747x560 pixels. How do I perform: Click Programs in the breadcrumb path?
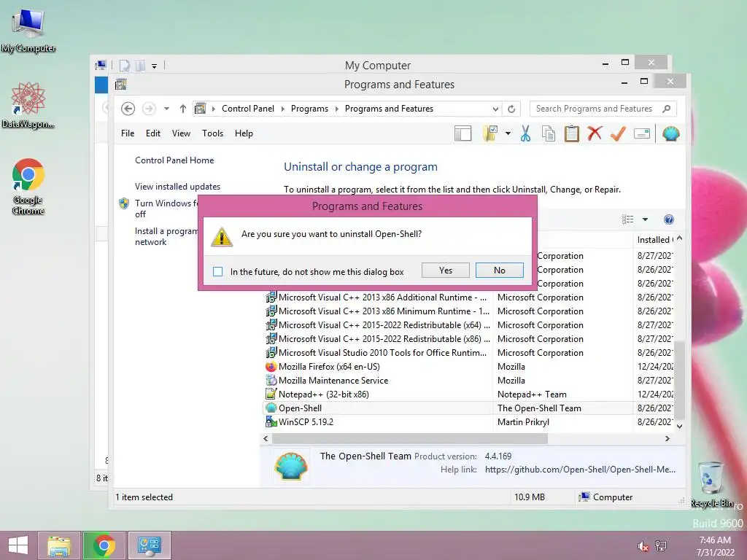click(x=309, y=109)
